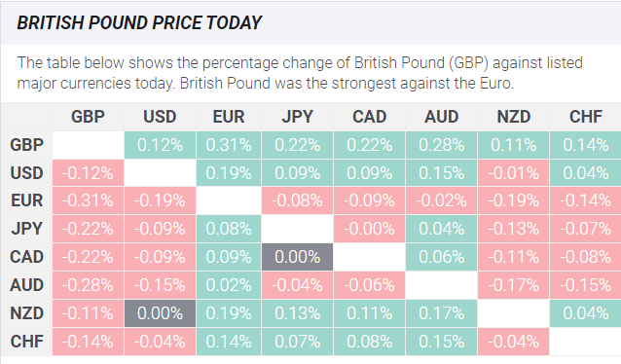Click the JPY row label

[x=26, y=229]
